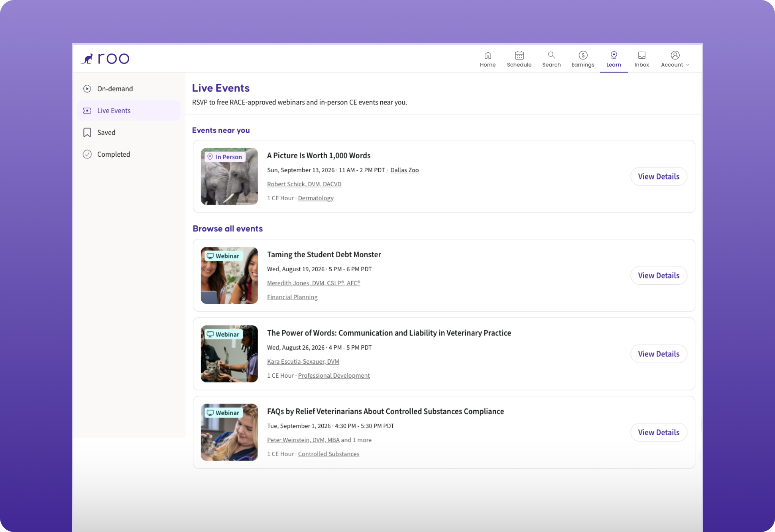Click the Live Events ticket icon

87,110
